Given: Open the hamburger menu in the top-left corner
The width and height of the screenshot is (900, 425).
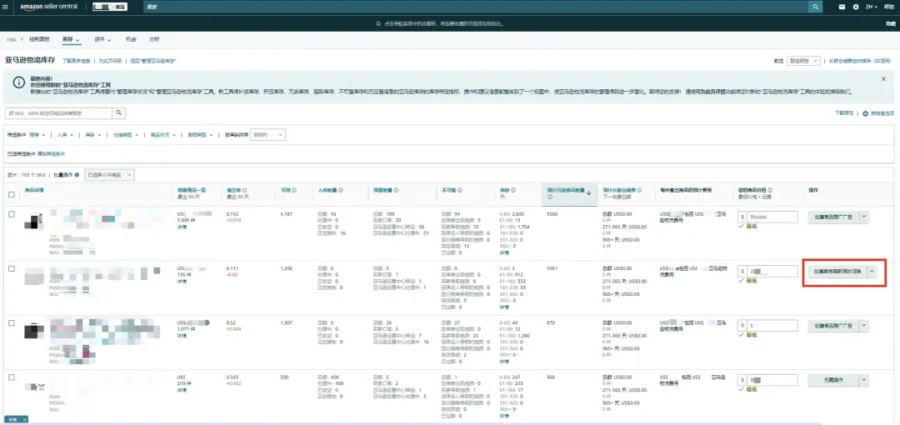Looking at the screenshot, I should coord(5,7).
